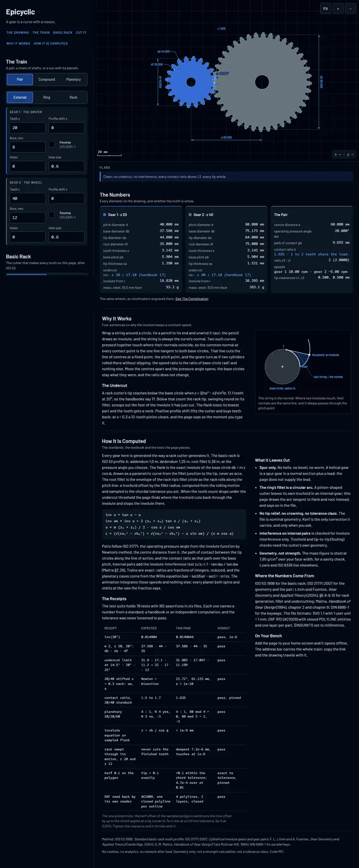This screenshot has width=359, height=868.
Task: Click The Pair card title
Action: [x=281, y=215]
